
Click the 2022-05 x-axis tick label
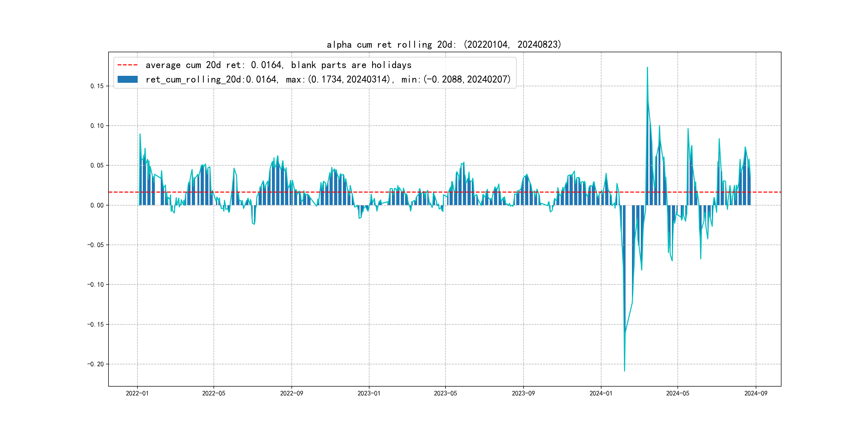[214, 393]
